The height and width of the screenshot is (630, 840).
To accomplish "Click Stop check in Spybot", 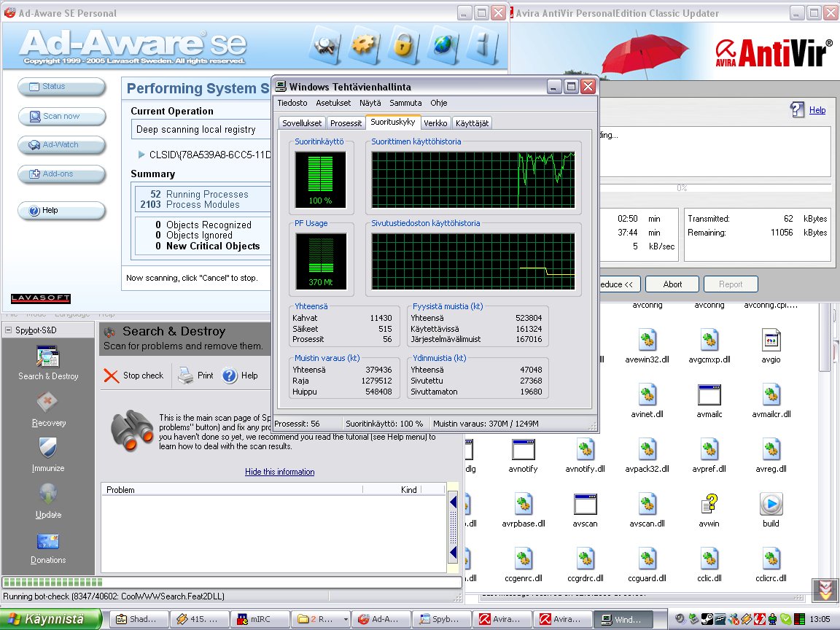I will [x=134, y=376].
